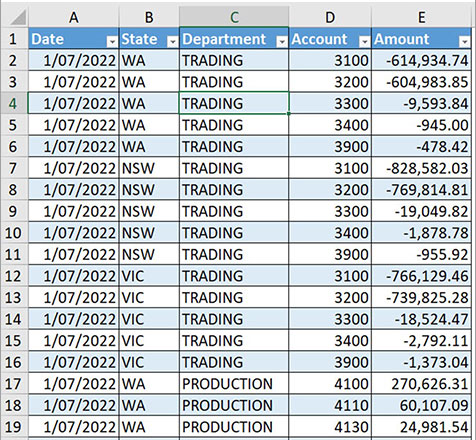This screenshot has height=440, width=476.
Task: Select the VIC cell in row 16
Action: tap(149, 362)
